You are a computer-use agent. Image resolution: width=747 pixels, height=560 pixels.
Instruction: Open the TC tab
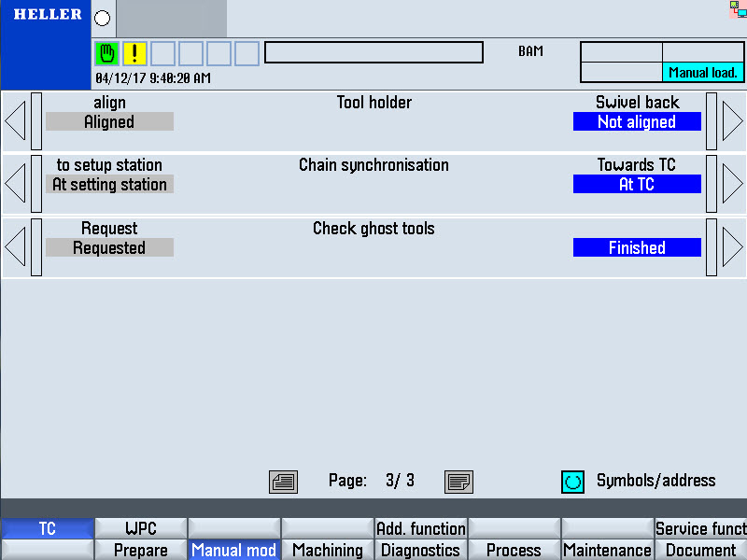47,529
